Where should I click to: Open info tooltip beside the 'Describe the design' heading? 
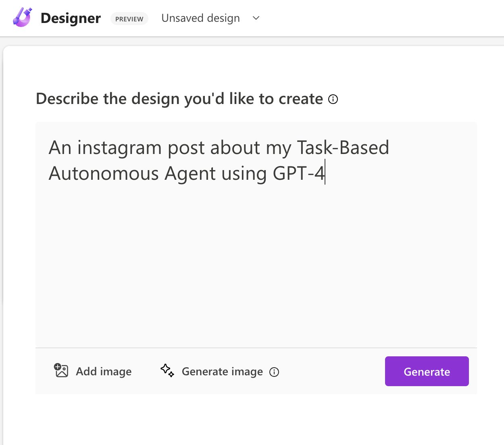click(333, 99)
